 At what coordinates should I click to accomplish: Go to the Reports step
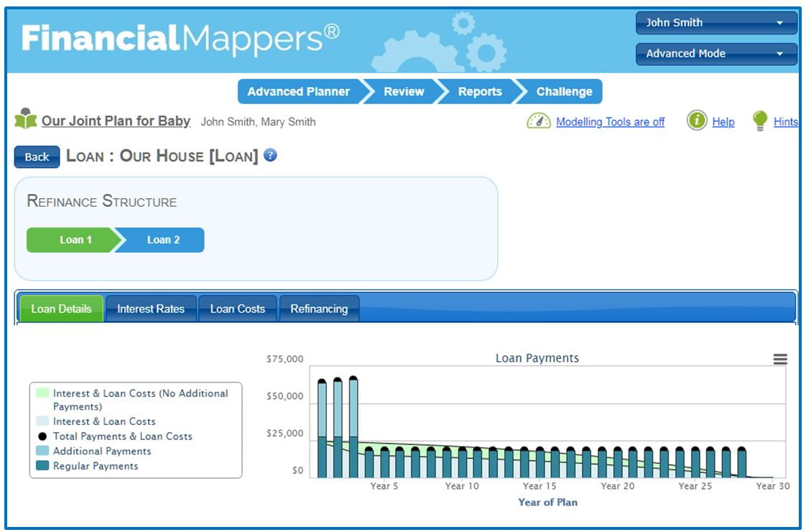(480, 92)
